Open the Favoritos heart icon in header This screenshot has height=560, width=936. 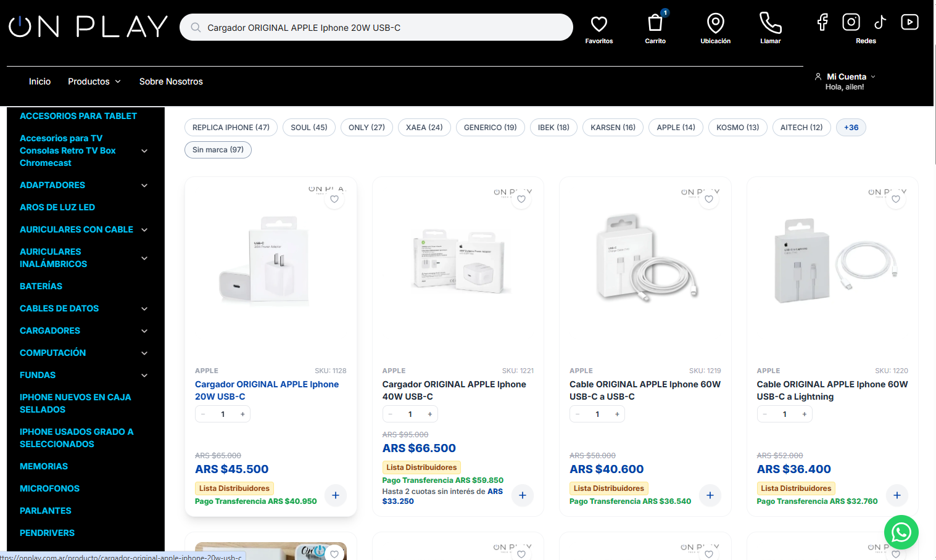pyautogui.click(x=598, y=24)
